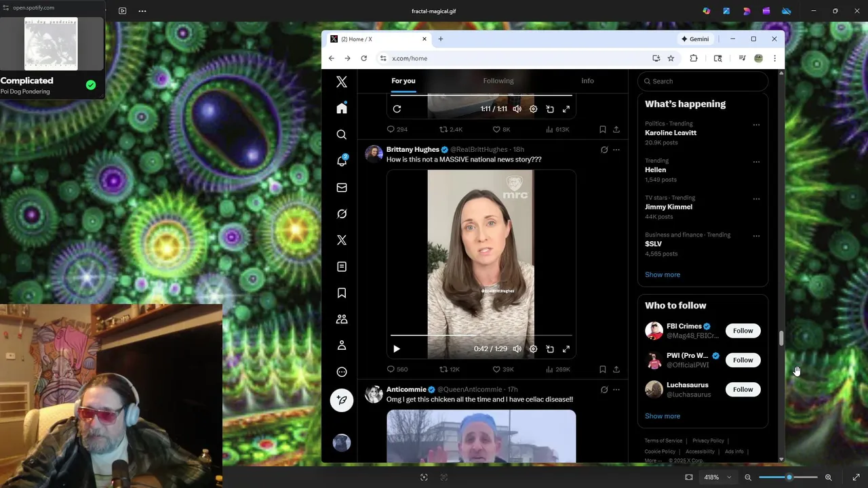Open the X logo in the sidebar top

coord(342,82)
